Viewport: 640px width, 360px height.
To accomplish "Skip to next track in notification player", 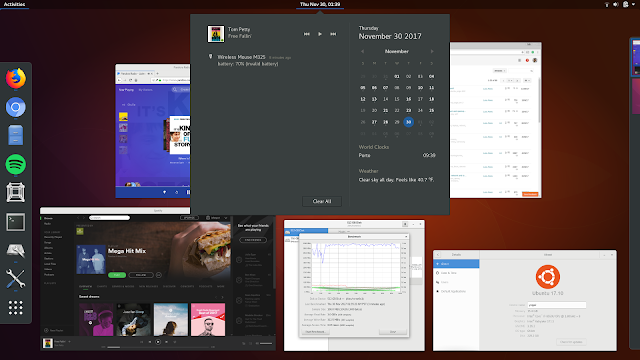I will tap(333, 34).
